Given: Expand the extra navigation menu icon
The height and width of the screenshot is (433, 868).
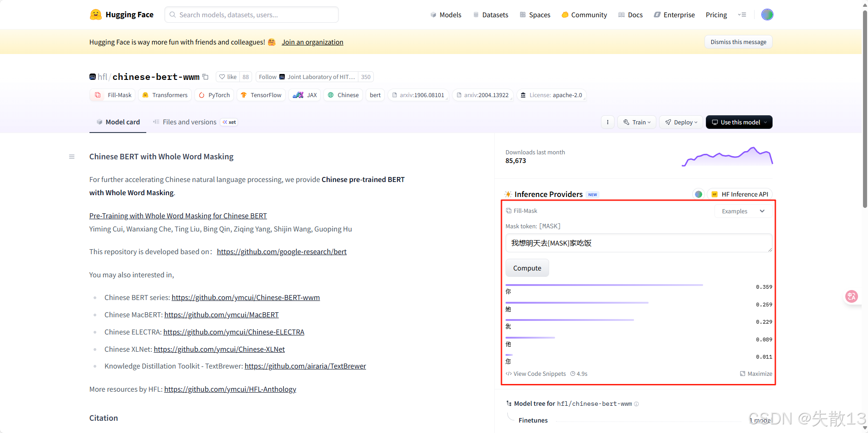Looking at the screenshot, I should [742, 15].
